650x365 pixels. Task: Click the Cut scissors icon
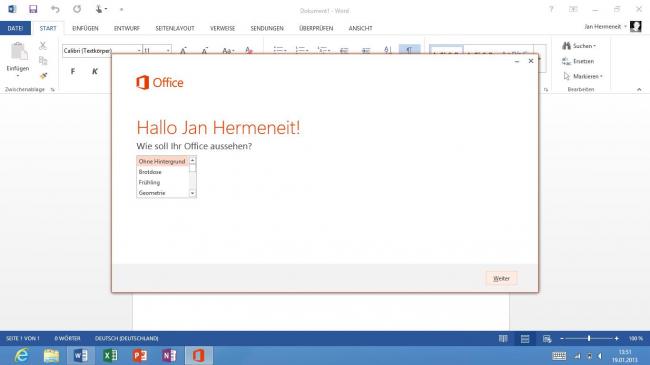[x=43, y=46]
